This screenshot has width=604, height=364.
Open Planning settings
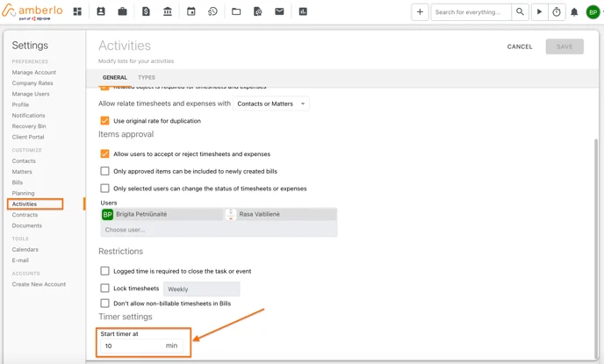coord(23,193)
